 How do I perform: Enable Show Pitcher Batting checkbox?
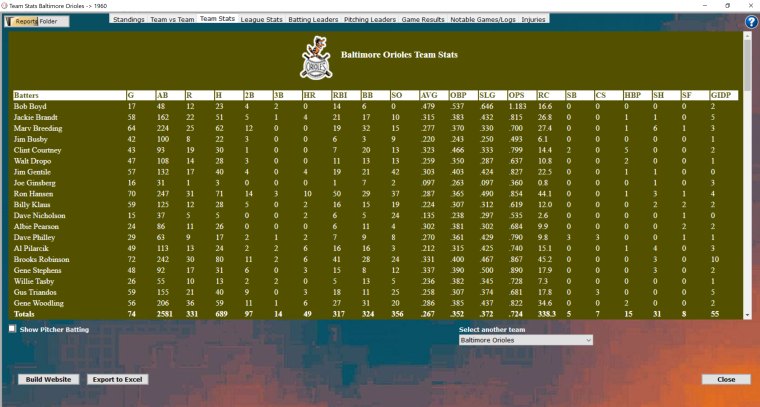[x=12, y=329]
